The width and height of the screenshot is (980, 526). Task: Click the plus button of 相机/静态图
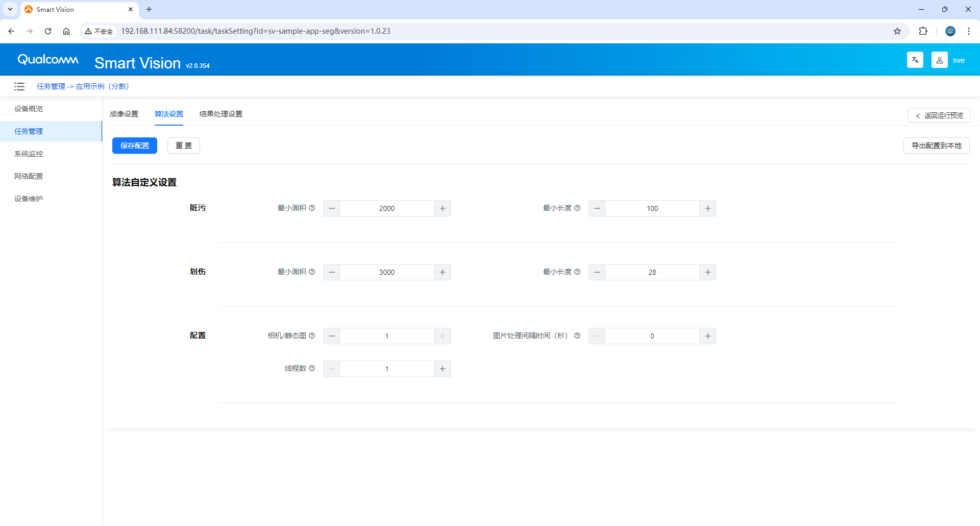[x=442, y=336]
